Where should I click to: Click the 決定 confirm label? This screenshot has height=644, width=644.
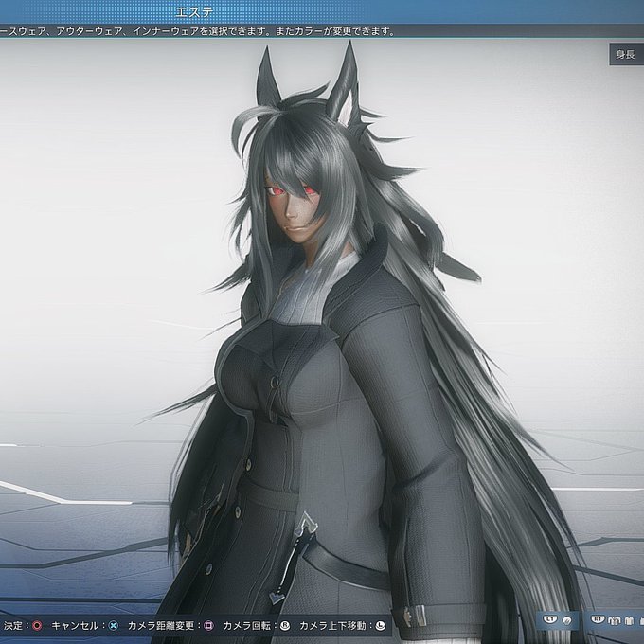13,625
